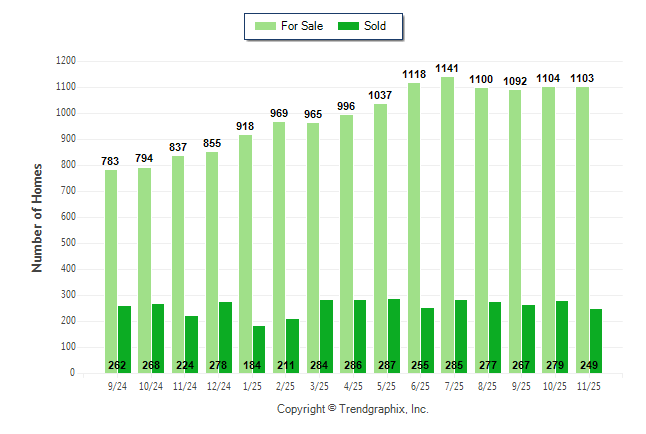Click the Number of Homes axis title

(37, 217)
